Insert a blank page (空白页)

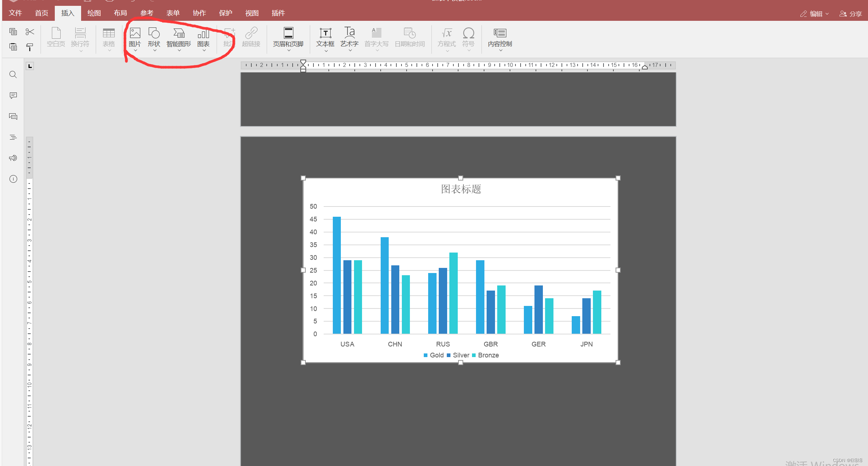coord(56,37)
